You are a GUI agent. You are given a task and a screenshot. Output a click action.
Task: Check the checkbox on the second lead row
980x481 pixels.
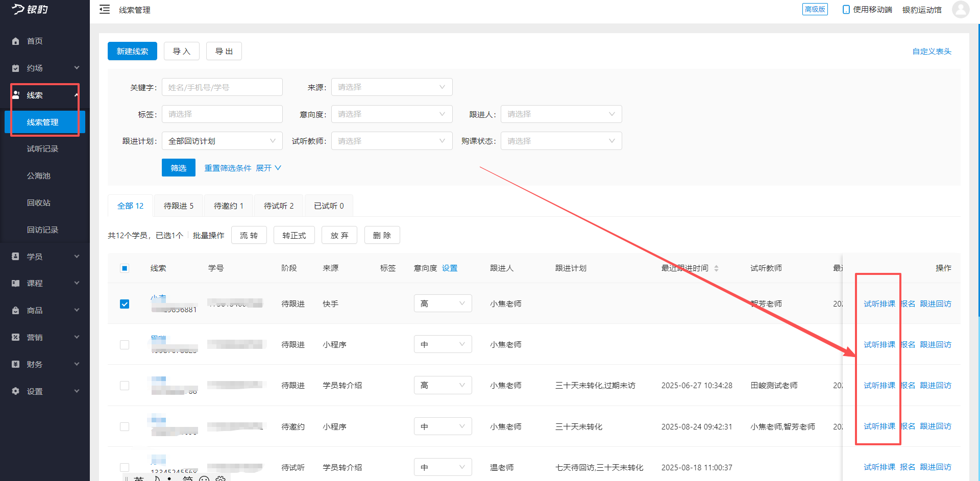tap(125, 345)
